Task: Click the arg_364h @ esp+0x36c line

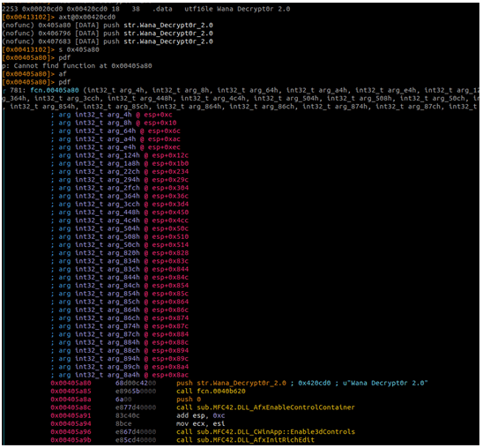Action: click(120, 196)
